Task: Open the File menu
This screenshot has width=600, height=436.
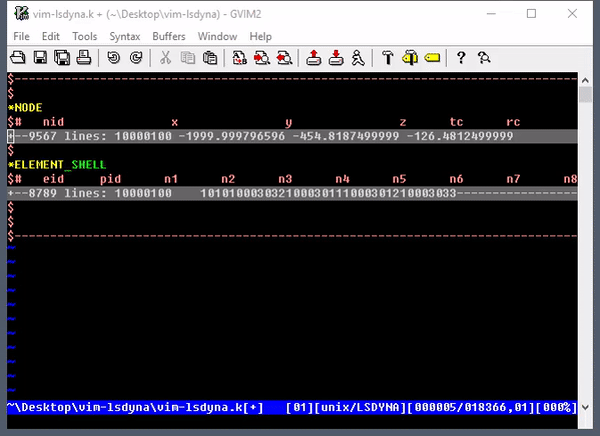Action: coord(21,36)
